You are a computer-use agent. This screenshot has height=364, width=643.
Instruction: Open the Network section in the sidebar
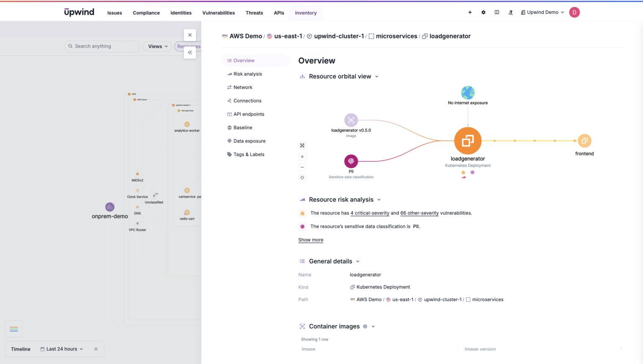[243, 87]
